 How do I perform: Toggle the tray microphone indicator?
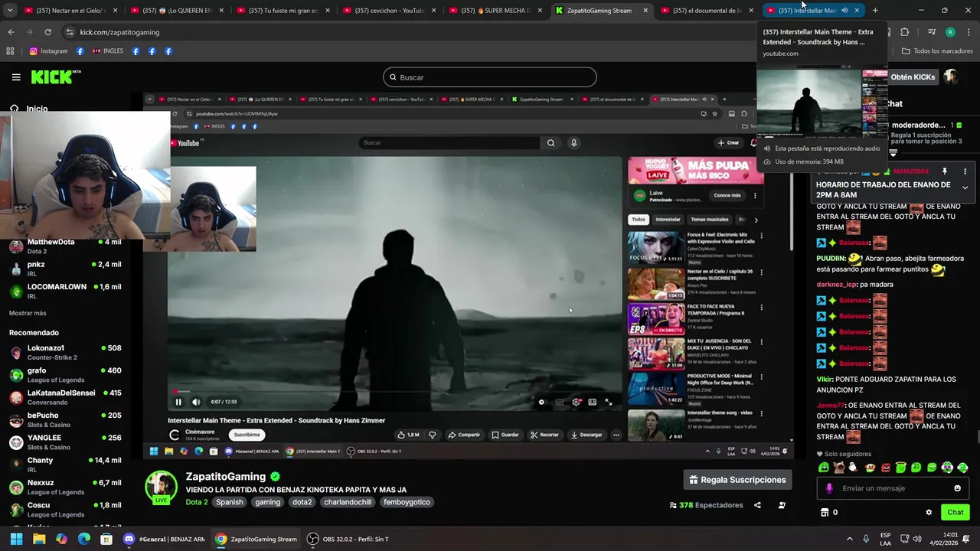[x=866, y=539]
